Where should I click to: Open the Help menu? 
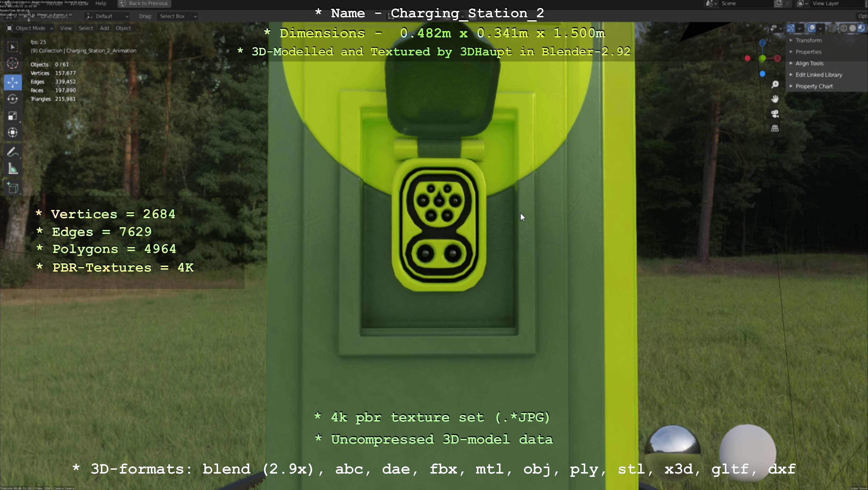[x=100, y=3]
